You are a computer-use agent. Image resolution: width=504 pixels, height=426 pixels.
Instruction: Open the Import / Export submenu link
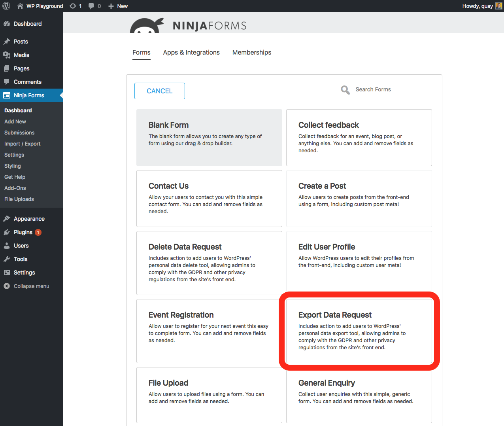23,144
